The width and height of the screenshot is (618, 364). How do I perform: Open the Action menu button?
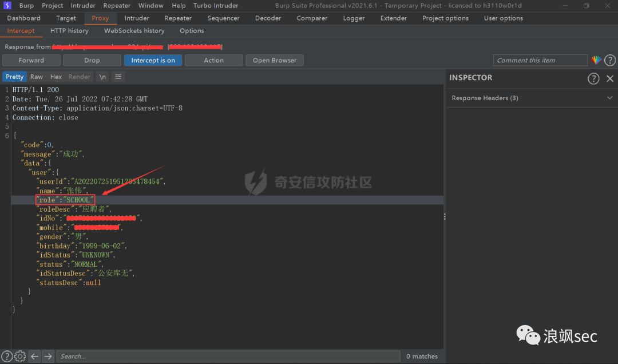(213, 60)
